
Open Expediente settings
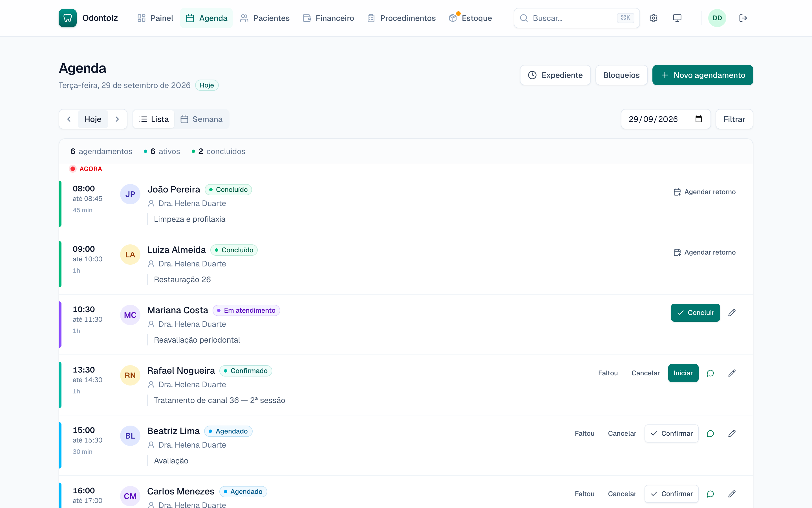(x=555, y=75)
